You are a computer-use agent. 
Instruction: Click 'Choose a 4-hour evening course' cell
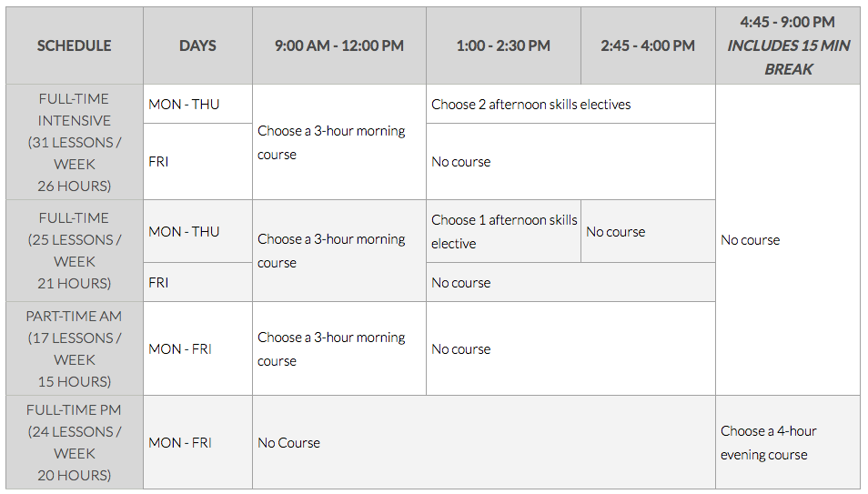pos(788,442)
